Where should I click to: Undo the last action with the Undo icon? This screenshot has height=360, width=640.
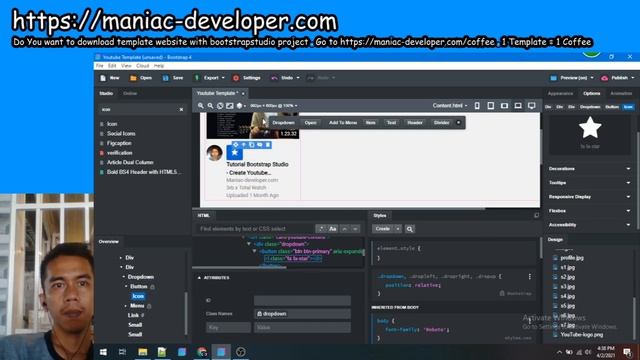[x=274, y=78]
